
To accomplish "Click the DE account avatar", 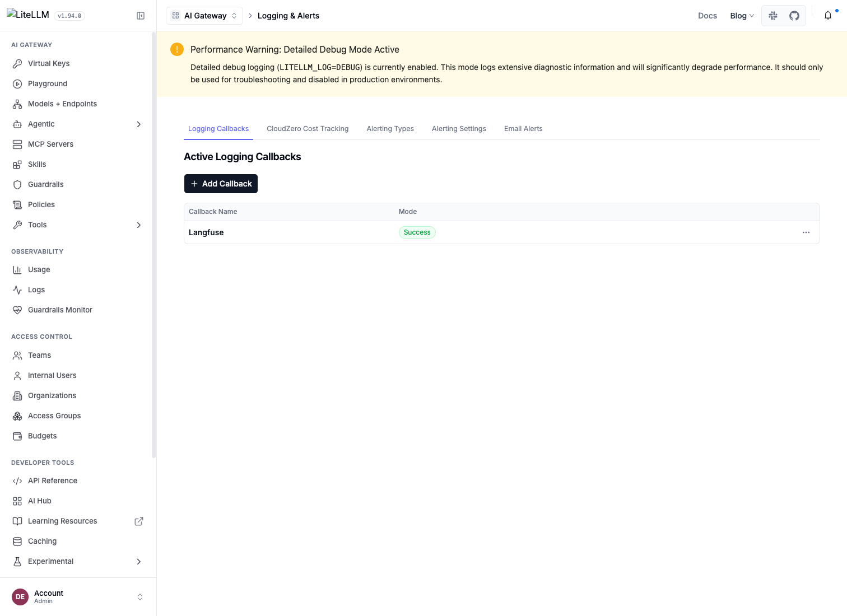I will pyautogui.click(x=20, y=597).
